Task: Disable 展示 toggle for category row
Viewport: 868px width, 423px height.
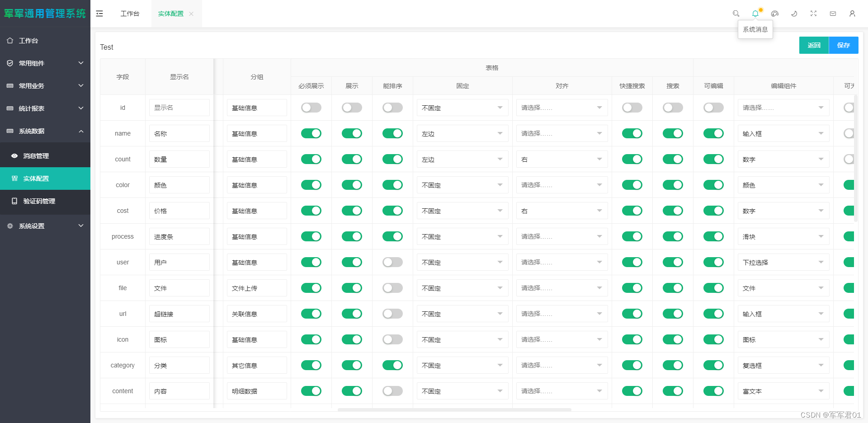Action: click(352, 365)
